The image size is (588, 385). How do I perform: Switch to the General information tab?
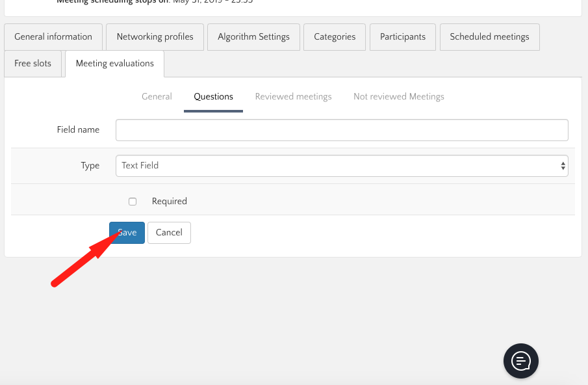click(x=53, y=37)
